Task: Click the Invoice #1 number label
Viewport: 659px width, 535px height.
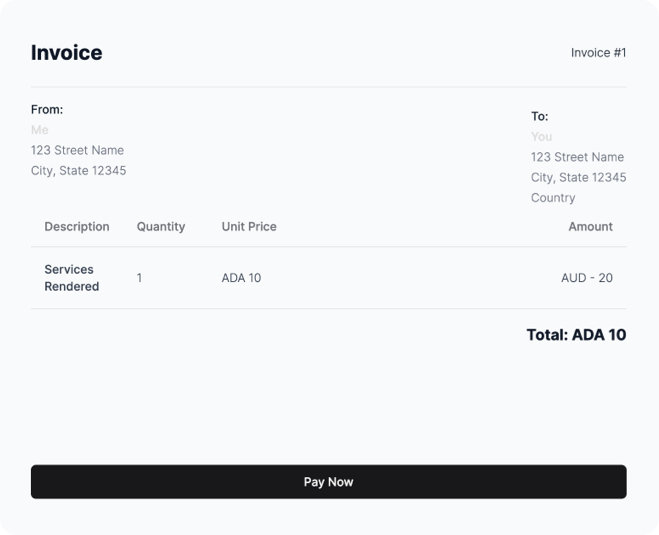Action: click(598, 53)
